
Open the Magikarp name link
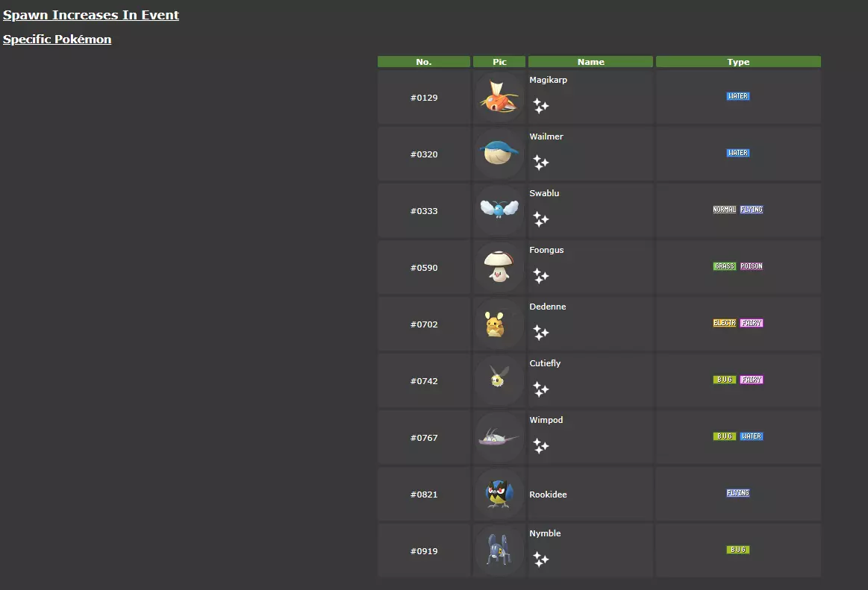[x=548, y=80]
